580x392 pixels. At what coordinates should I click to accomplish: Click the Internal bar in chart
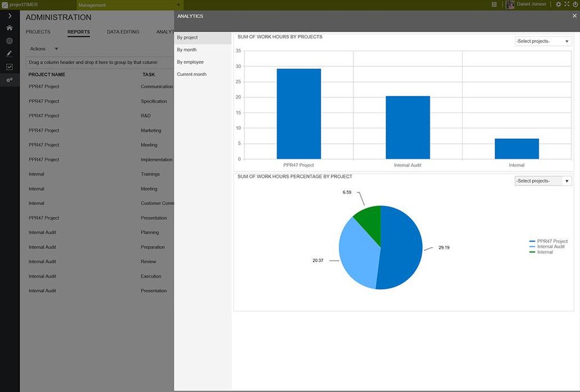pyautogui.click(x=517, y=148)
